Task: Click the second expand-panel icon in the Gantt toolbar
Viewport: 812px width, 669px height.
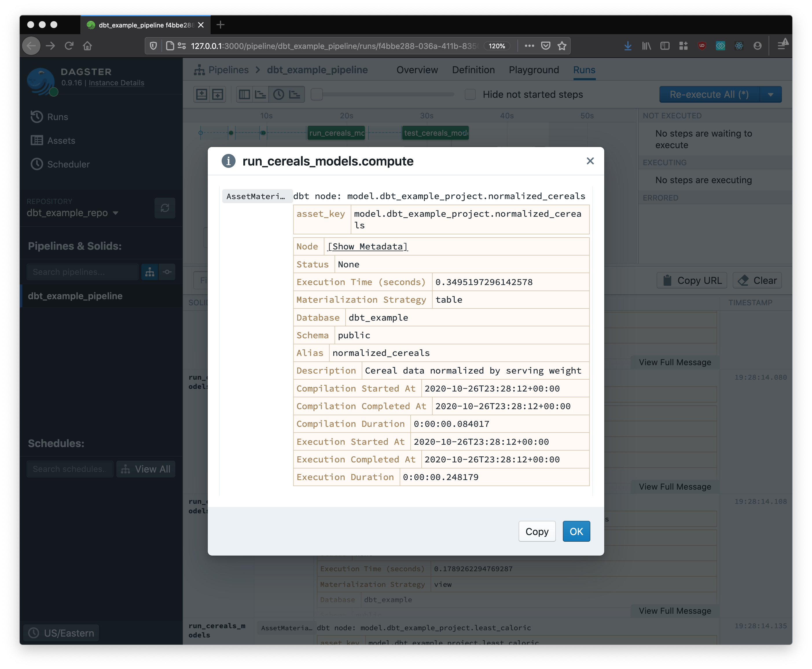Action: tap(218, 94)
